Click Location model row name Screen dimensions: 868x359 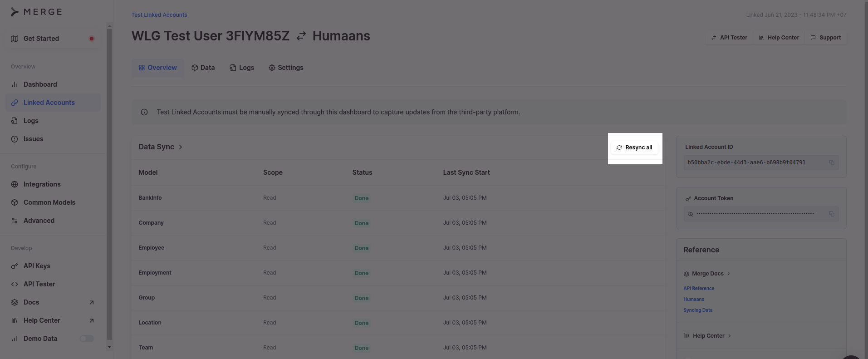pyautogui.click(x=150, y=323)
